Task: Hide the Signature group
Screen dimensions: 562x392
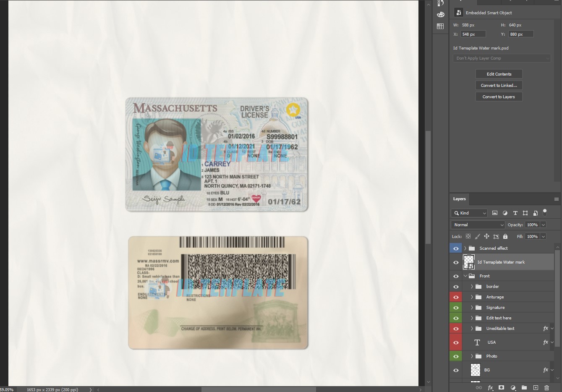Action: pos(456,308)
